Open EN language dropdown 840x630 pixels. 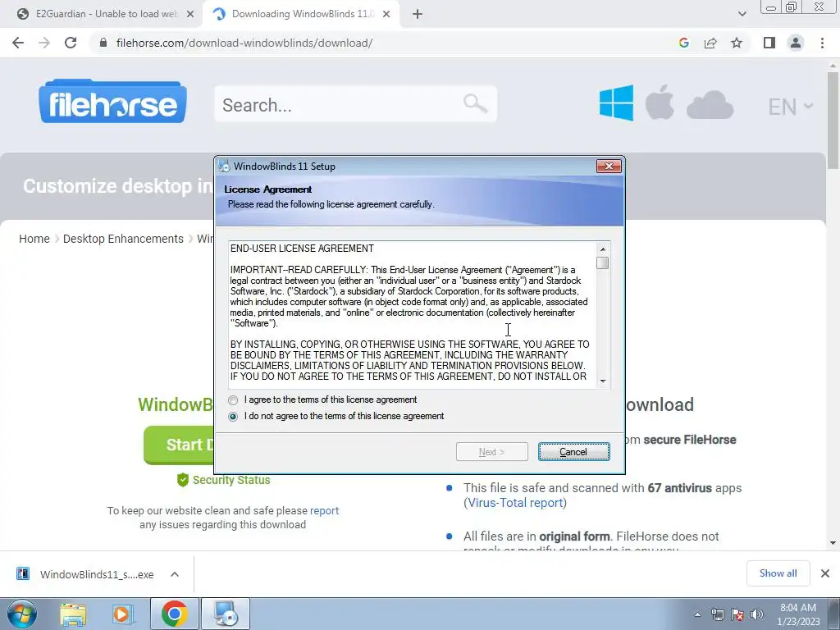point(791,107)
